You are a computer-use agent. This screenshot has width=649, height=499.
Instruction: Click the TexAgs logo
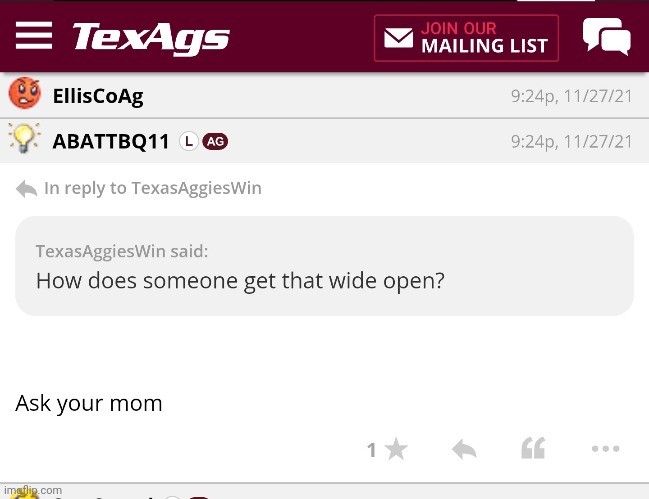pos(151,38)
